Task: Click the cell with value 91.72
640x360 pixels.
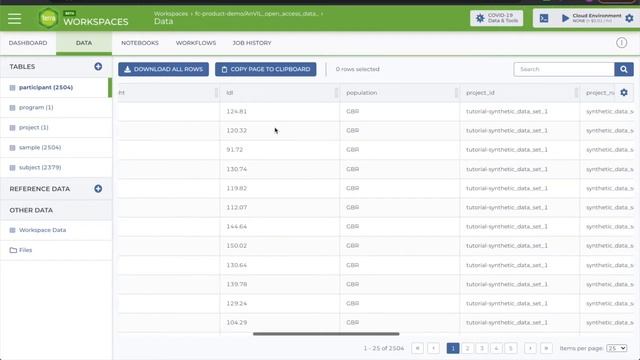Action: point(280,150)
